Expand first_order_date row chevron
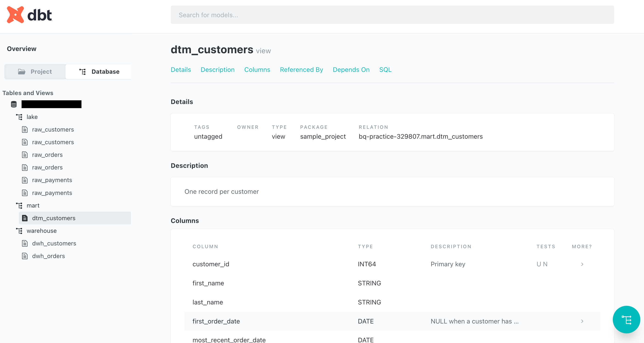The height and width of the screenshot is (343, 644). point(582,321)
